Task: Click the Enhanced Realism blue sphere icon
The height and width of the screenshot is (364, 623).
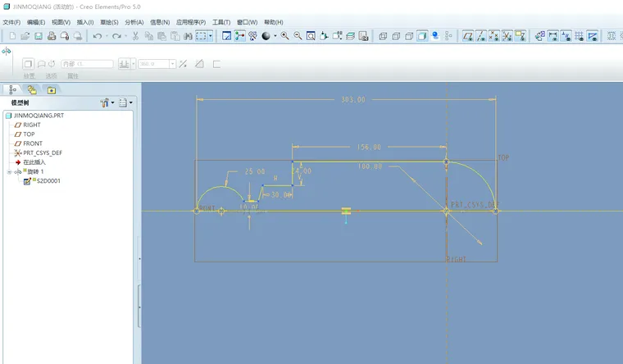Action: [x=435, y=36]
